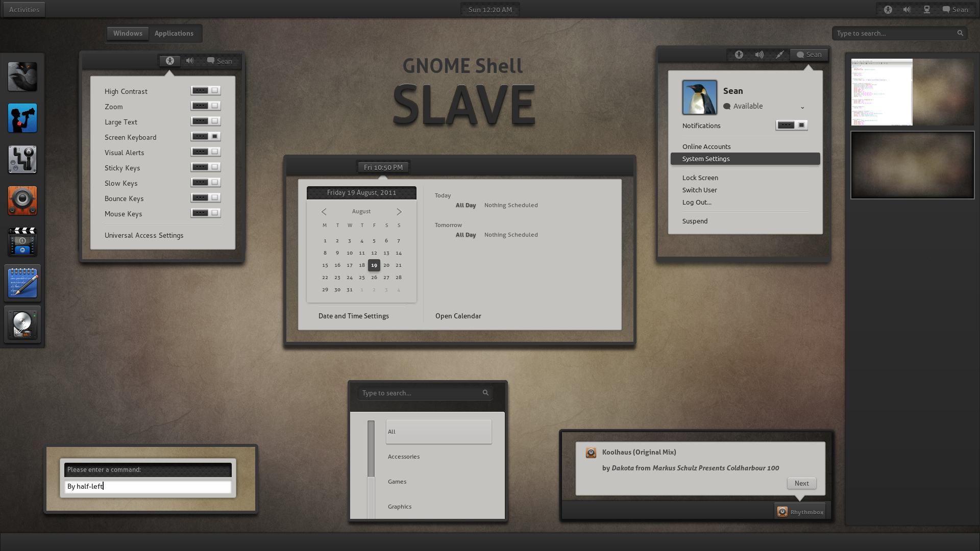Click the Tux penguin application icon

700,97
